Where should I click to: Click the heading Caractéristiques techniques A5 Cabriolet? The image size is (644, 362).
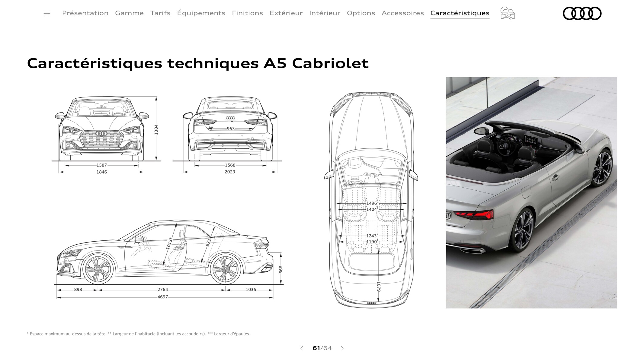pyautogui.click(x=198, y=63)
